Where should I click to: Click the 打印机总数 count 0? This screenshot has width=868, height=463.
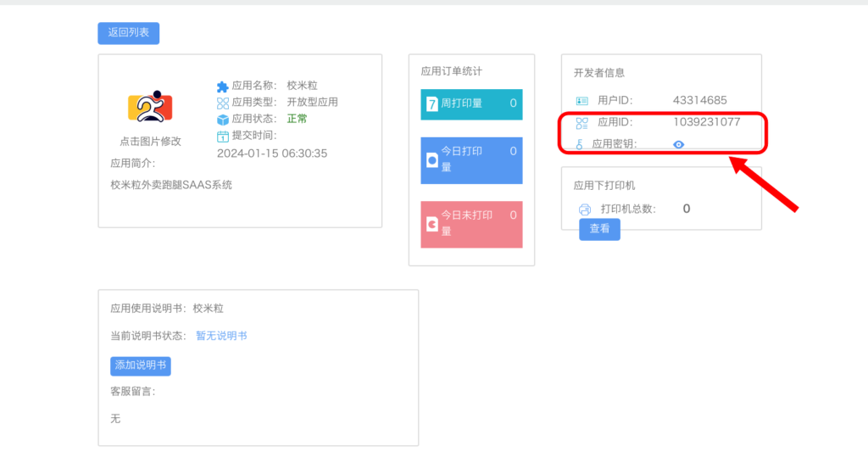(x=687, y=209)
